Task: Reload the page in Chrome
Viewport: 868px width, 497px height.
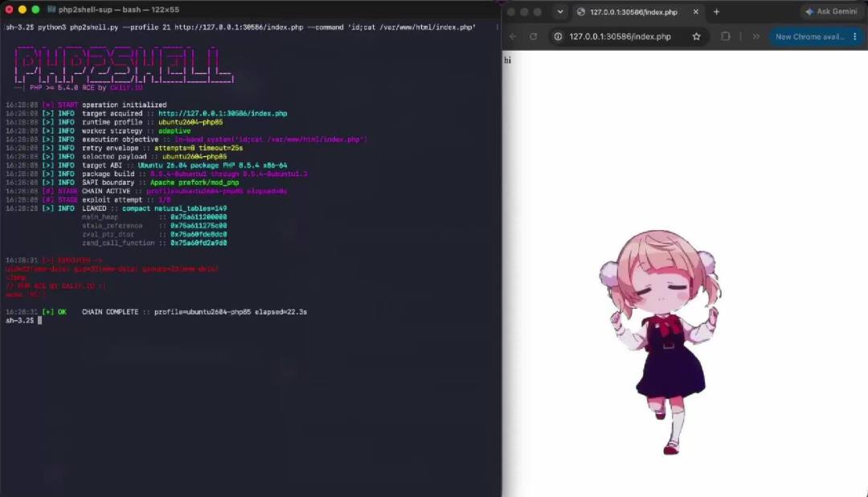Action: (533, 36)
